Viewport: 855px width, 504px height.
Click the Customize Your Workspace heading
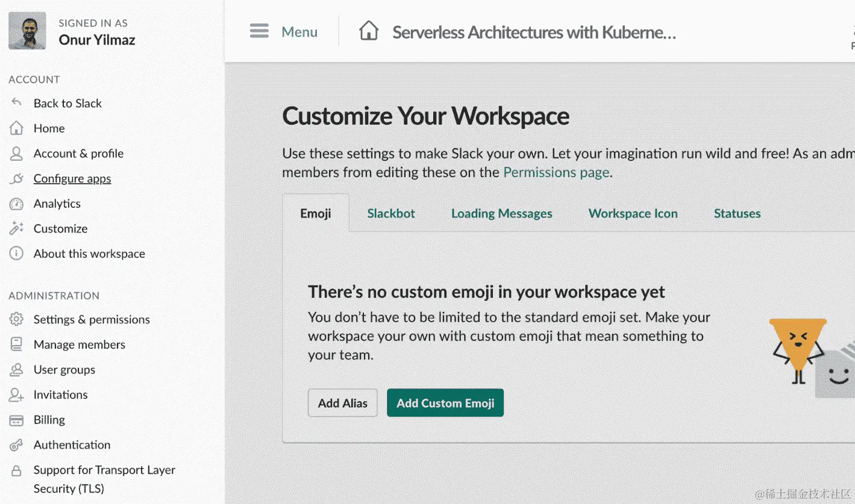pos(425,116)
